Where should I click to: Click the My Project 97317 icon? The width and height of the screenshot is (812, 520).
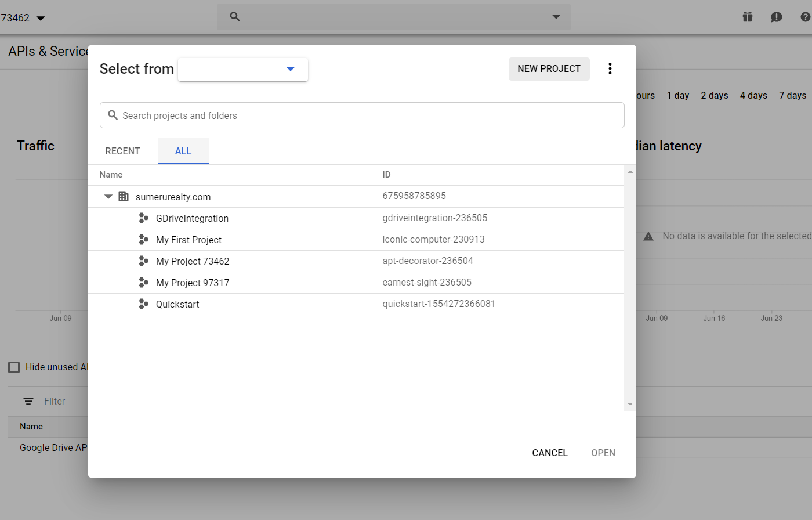[144, 283]
